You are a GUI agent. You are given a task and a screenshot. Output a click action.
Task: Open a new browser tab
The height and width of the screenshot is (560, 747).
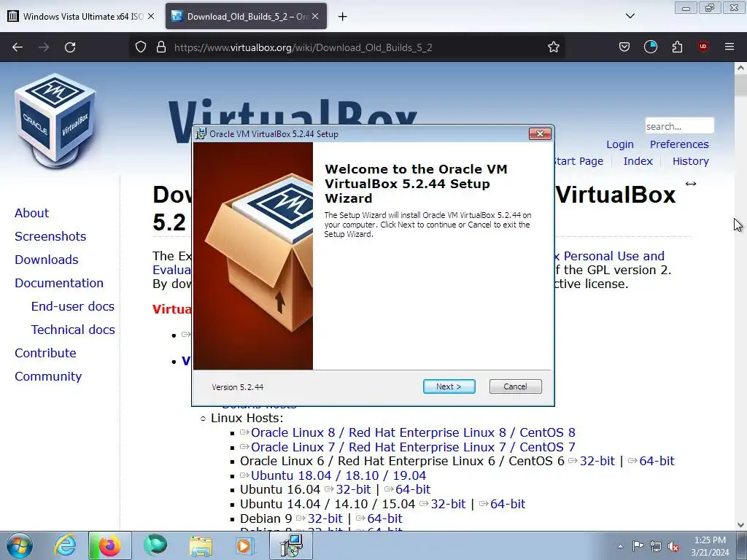[x=342, y=17]
